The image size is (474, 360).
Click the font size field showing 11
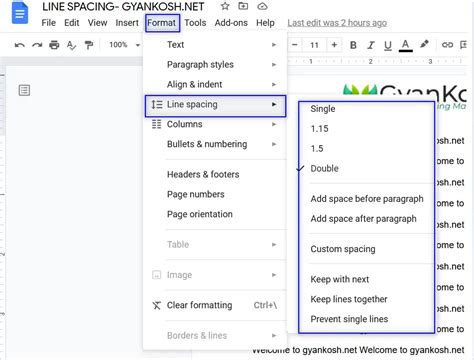pos(314,45)
